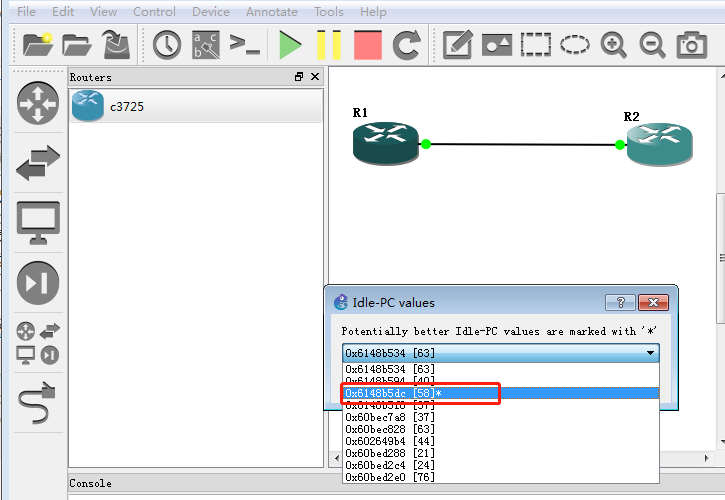Open the Help menu
The width and height of the screenshot is (725, 500).
373,12
